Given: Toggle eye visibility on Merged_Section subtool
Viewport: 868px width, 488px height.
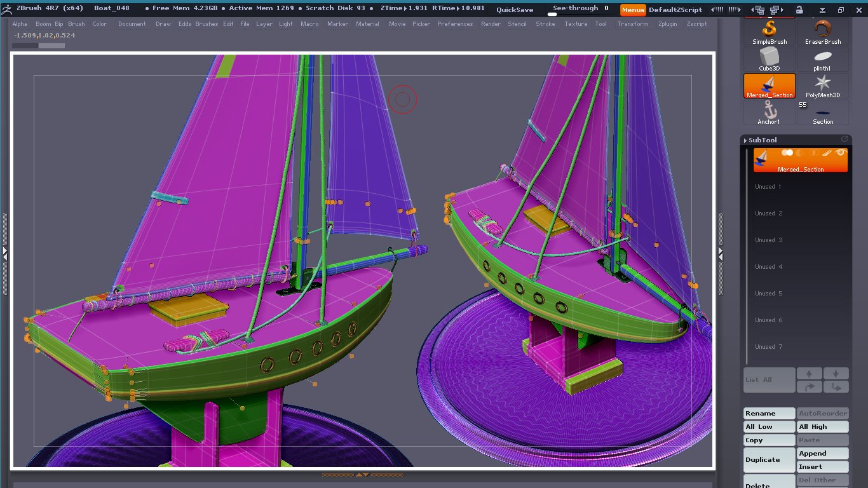Looking at the screenshot, I should coord(841,152).
